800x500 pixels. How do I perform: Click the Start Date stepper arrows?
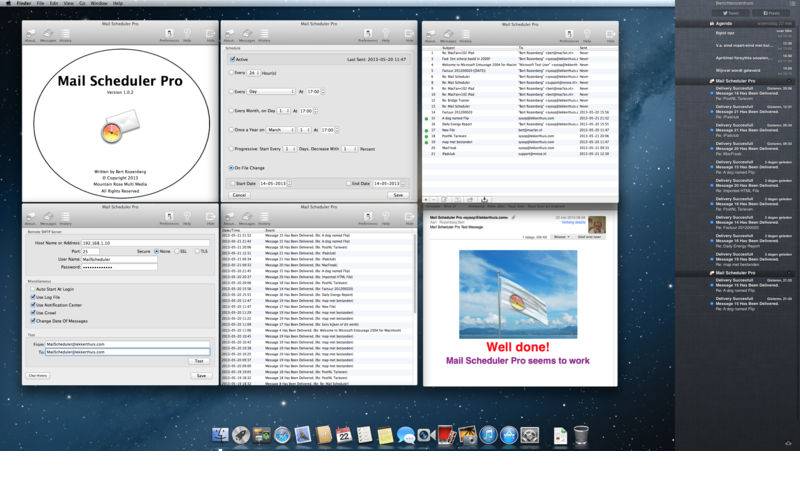click(290, 183)
